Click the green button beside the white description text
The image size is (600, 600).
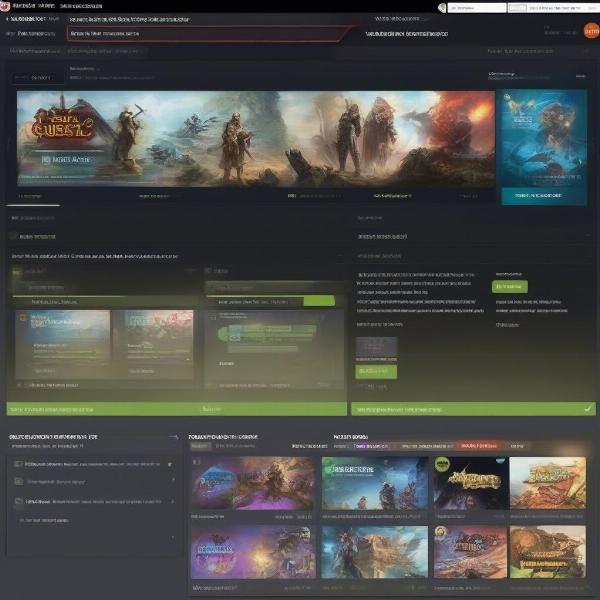(510, 287)
